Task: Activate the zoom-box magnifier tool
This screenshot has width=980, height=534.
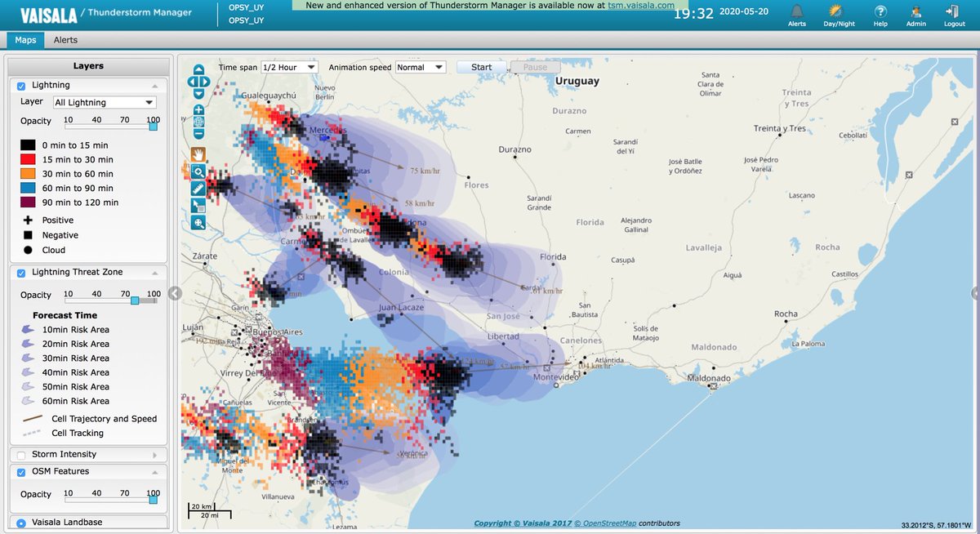Action: tap(198, 172)
